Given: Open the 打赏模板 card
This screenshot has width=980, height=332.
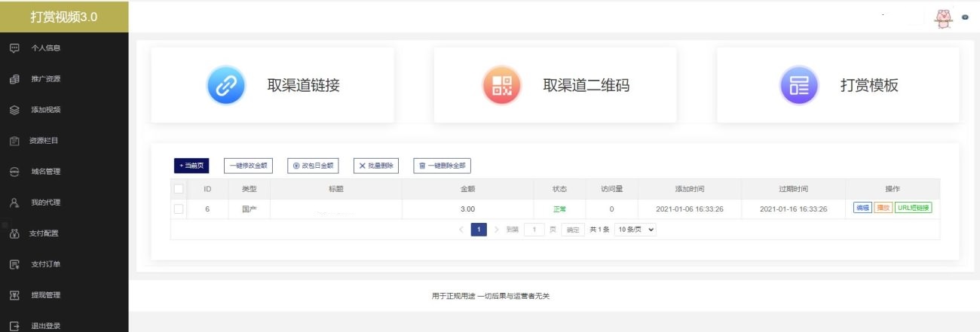Looking at the screenshot, I should coord(838,85).
